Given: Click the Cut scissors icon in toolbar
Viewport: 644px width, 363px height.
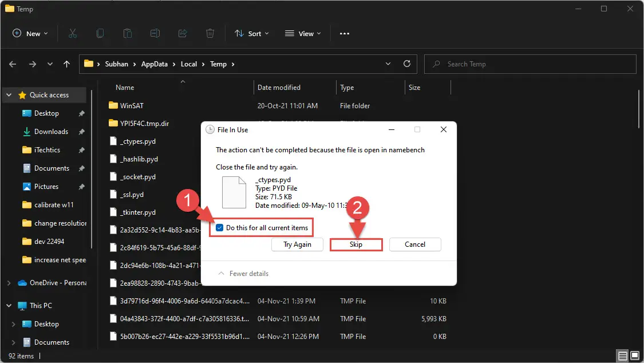Looking at the screenshot, I should [73, 34].
